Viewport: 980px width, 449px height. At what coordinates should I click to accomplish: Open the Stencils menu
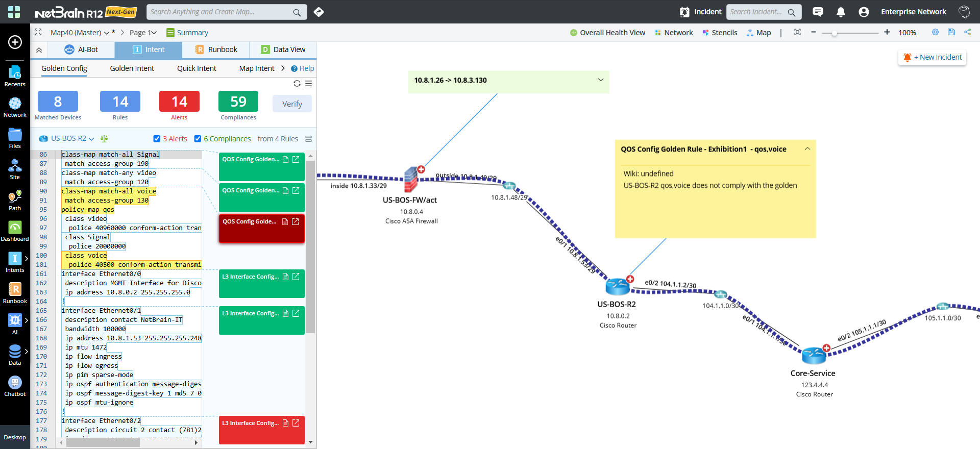[720, 32]
